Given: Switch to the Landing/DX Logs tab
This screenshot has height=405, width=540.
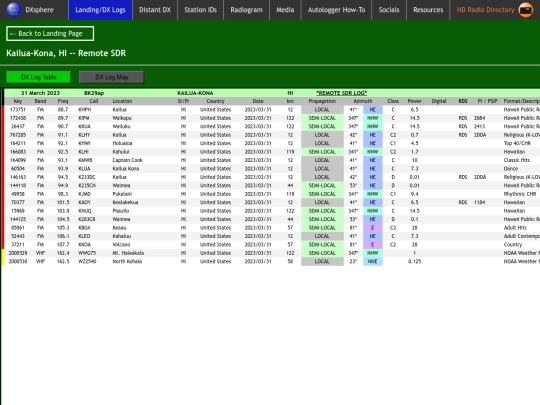Looking at the screenshot, I should coord(100,10).
